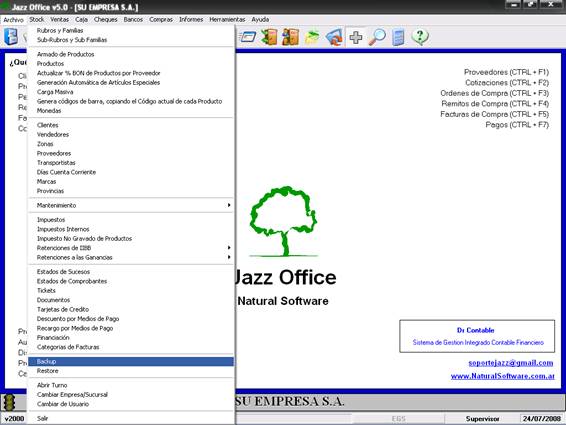
Task: Select Tarjetas de Credito
Action: [131, 309]
